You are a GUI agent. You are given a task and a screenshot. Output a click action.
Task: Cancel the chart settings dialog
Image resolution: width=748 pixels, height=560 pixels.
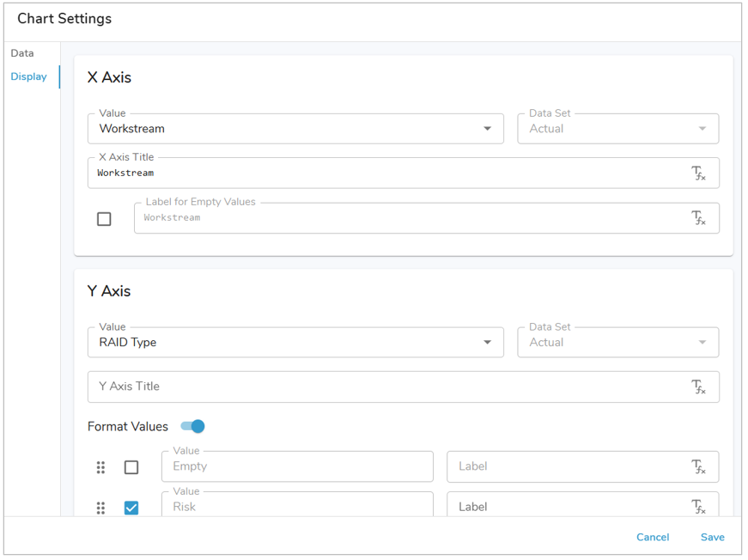(653, 538)
